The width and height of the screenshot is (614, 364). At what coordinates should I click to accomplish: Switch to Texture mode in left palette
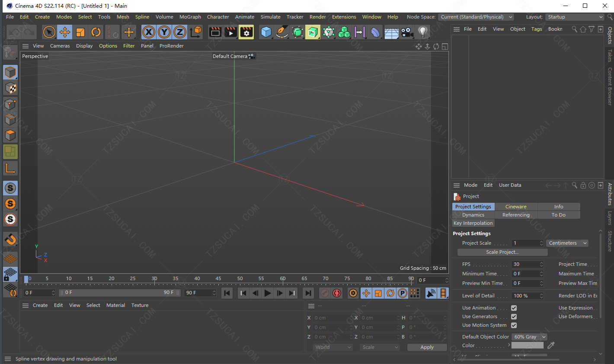(x=10, y=88)
